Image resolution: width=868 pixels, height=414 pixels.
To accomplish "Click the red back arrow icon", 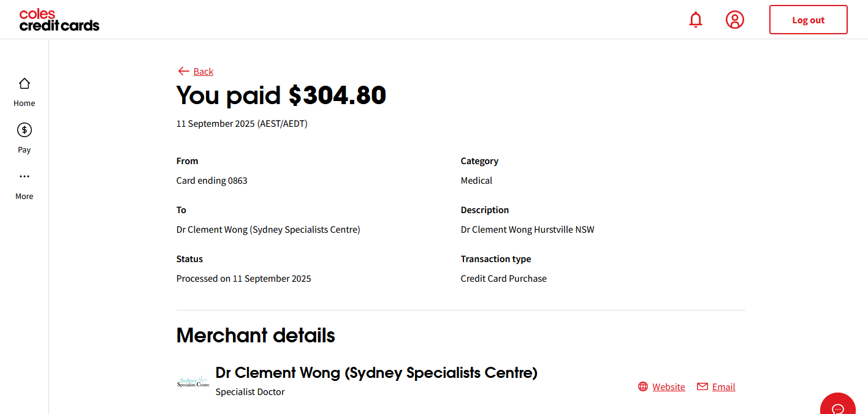I will (183, 71).
